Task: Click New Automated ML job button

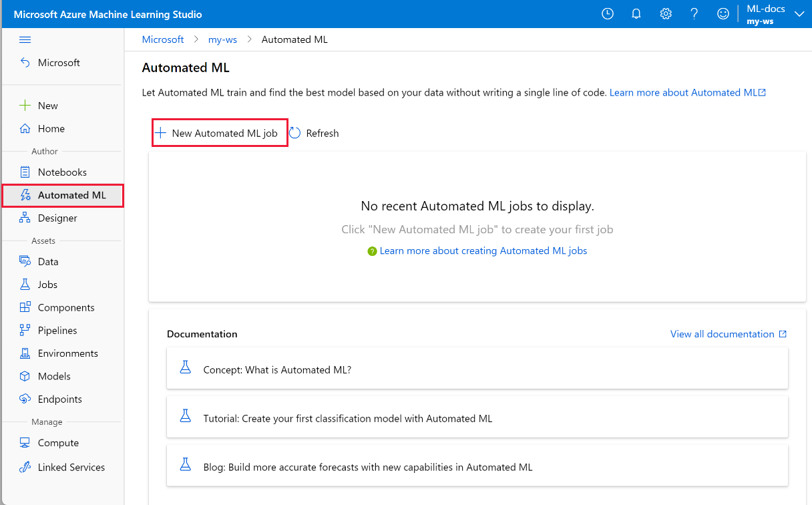Action: (x=217, y=133)
